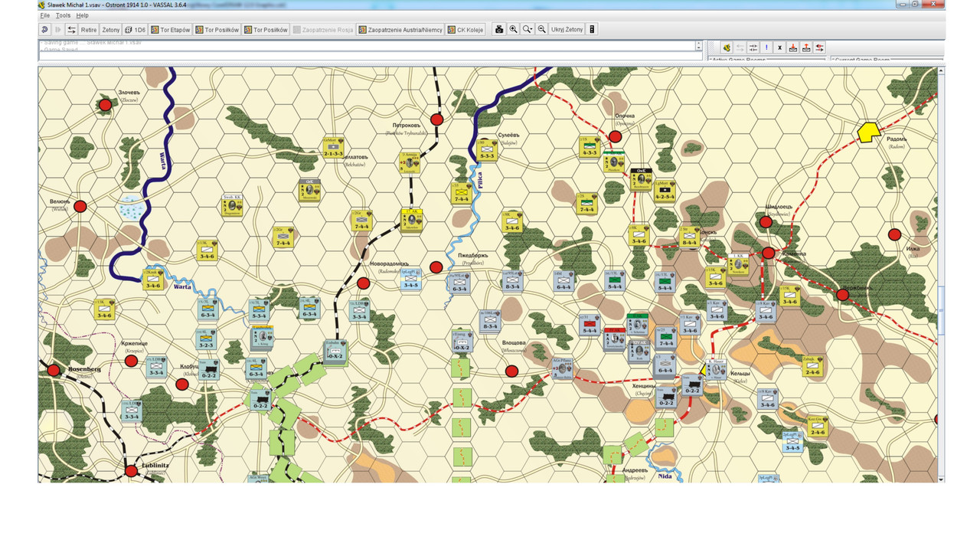Click the red crossed arrows server icon

tap(820, 47)
